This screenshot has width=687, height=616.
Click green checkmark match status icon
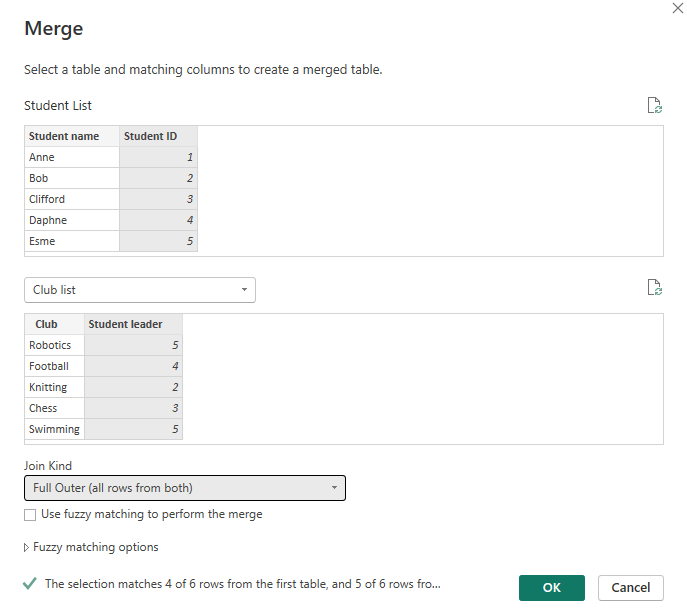(30, 584)
